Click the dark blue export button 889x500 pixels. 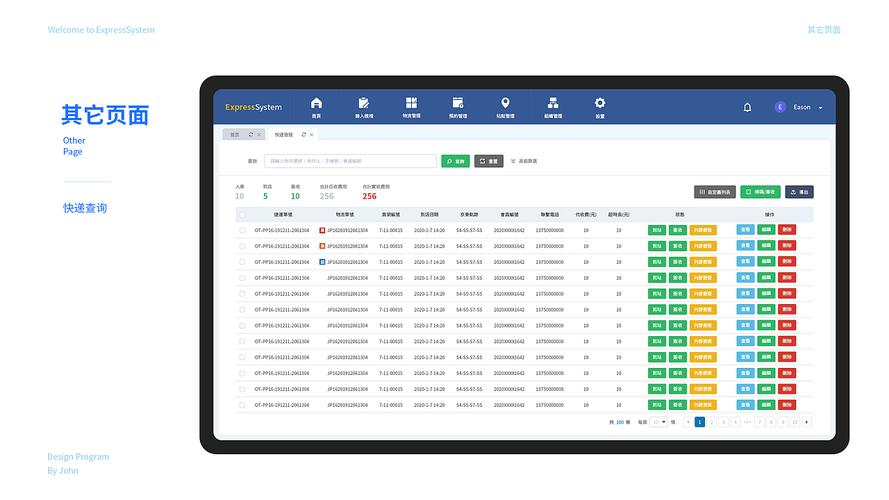pos(799,191)
